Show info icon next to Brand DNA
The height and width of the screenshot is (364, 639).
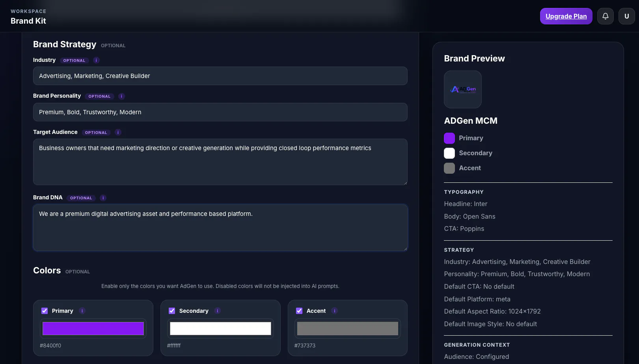(x=103, y=198)
